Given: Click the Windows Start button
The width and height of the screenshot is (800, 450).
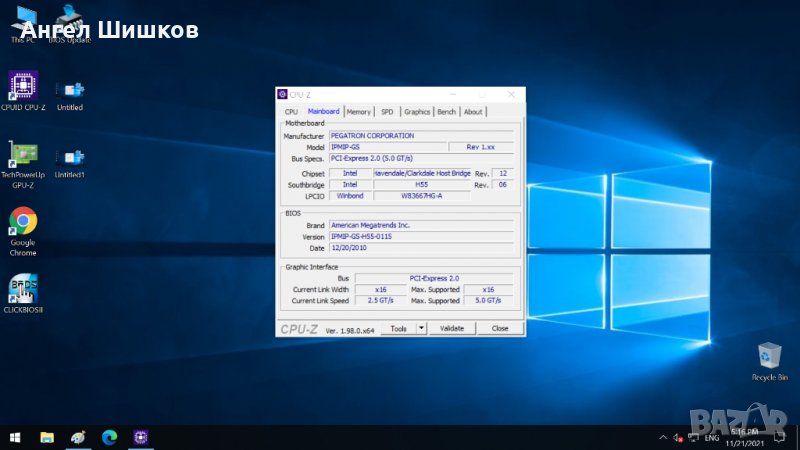Looking at the screenshot, I should click(14, 437).
